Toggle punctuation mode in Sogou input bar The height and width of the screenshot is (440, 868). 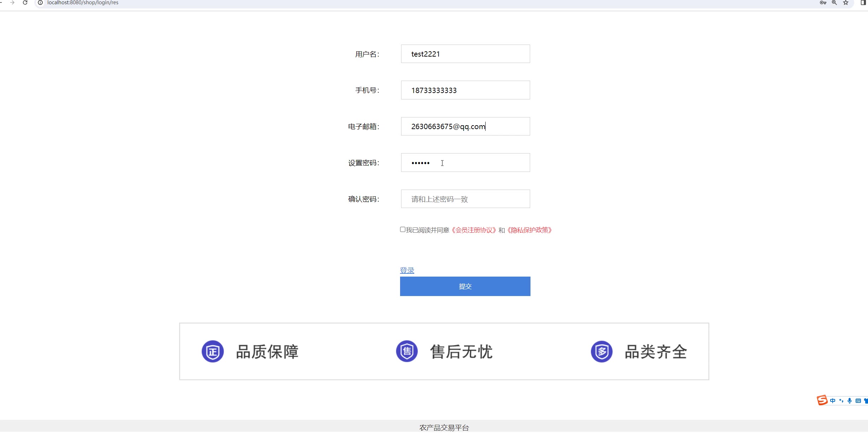pos(841,401)
